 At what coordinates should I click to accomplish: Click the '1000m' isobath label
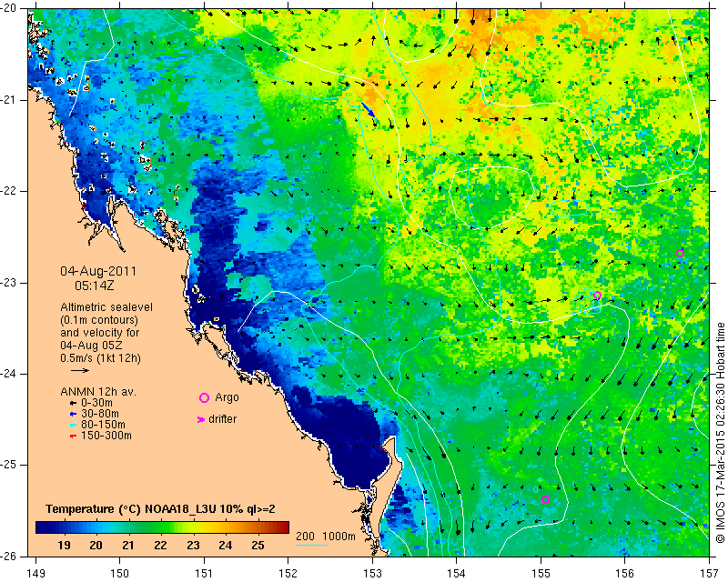[x=339, y=537]
